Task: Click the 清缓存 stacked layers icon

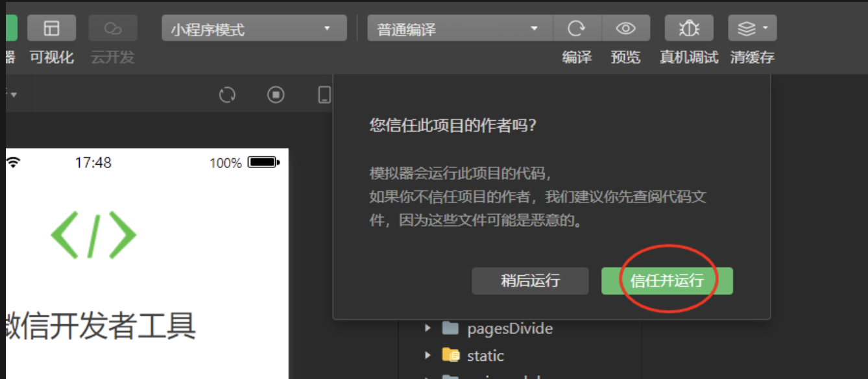Action: coord(752,29)
